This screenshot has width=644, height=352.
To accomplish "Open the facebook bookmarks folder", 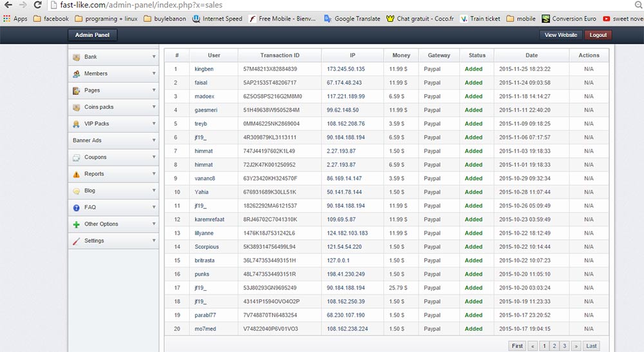I will [51, 19].
